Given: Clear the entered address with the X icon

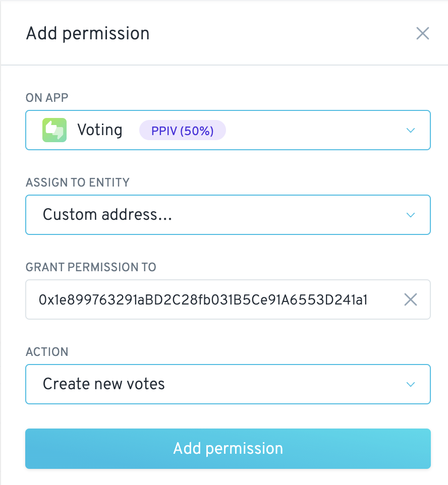Looking at the screenshot, I should [x=411, y=300].
